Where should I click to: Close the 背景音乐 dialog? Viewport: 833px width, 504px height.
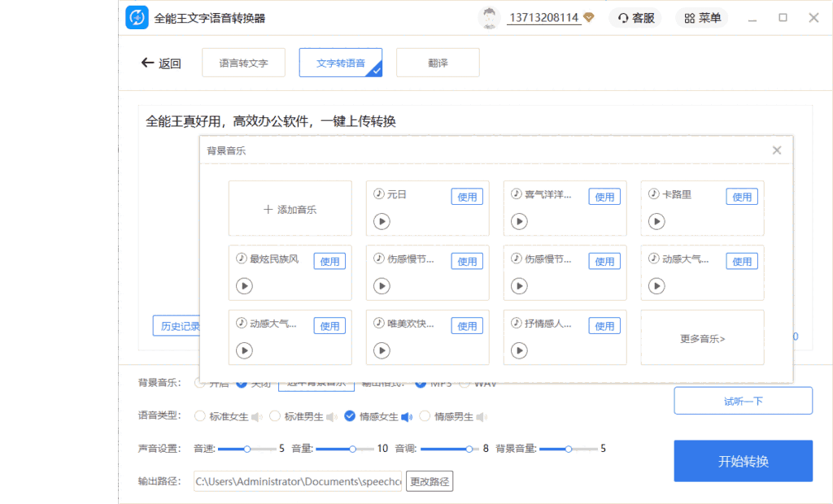[776, 150]
